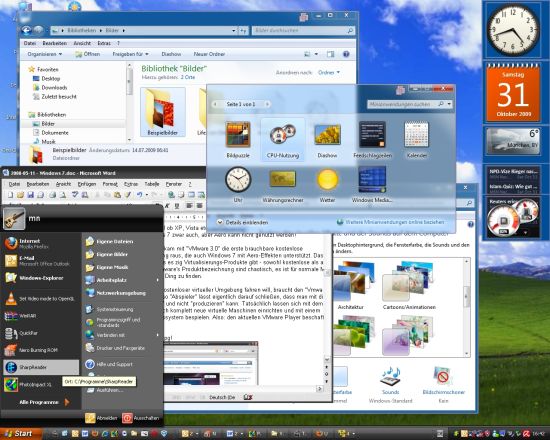Open the Tabelle menu in Word

click(x=152, y=184)
